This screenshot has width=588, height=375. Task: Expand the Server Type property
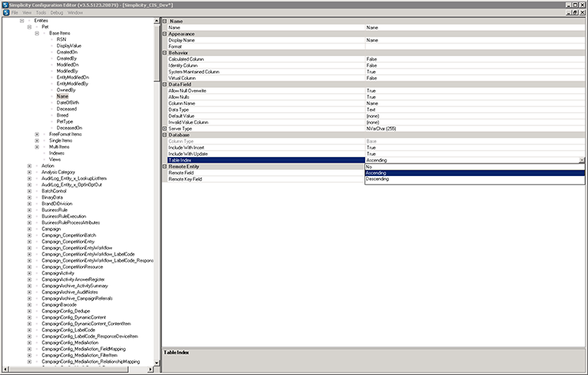[164, 129]
